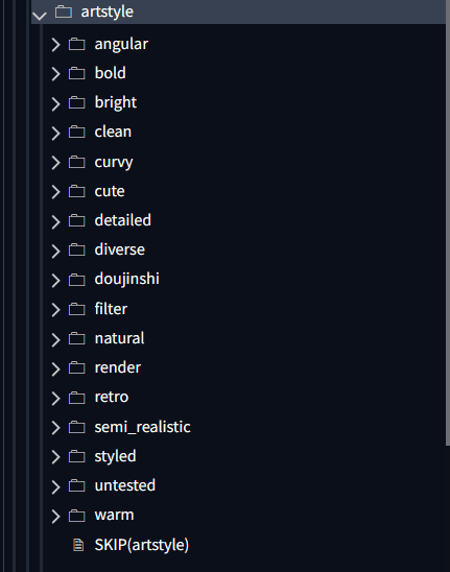Click the render folder icon
Image resolution: width=450 pixels, height=572 pixels.
tap(77, 368)
